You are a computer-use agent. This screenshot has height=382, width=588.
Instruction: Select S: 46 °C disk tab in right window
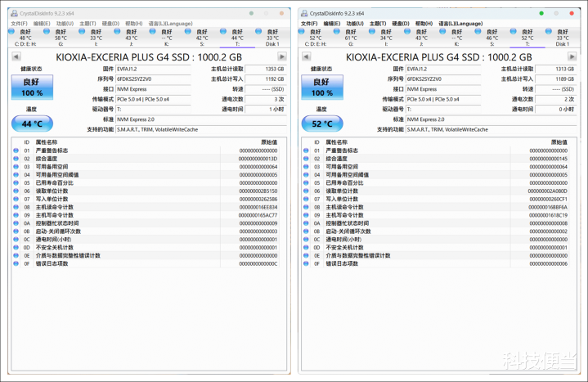click(491, 38)
